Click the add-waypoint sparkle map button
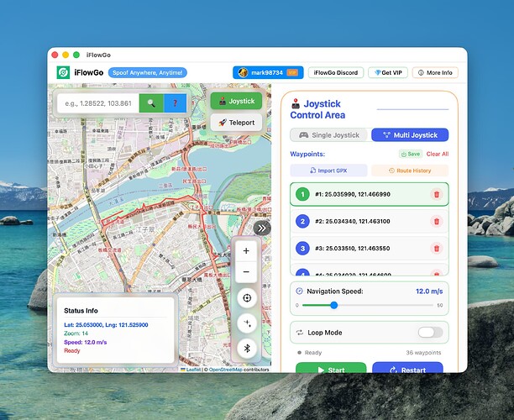The height and width of the screenshot is (420, 514). pyautogui.click(x=247, y=323)
